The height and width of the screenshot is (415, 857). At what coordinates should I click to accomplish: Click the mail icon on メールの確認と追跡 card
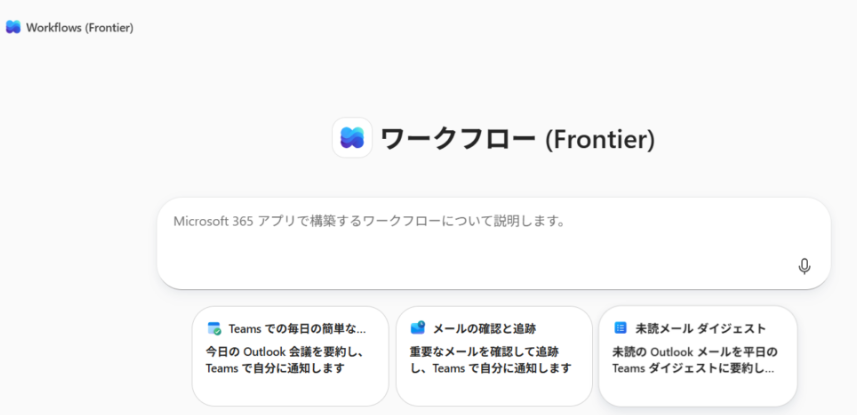click(418, 328)
